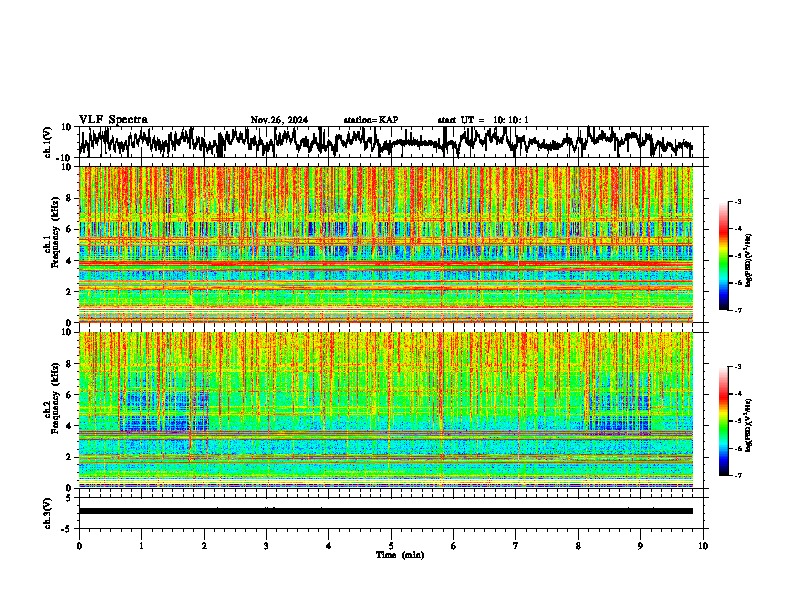Click the "ch.3(V)" axis label
Viewport: 792px width, 612px height.
click(48, 513)
